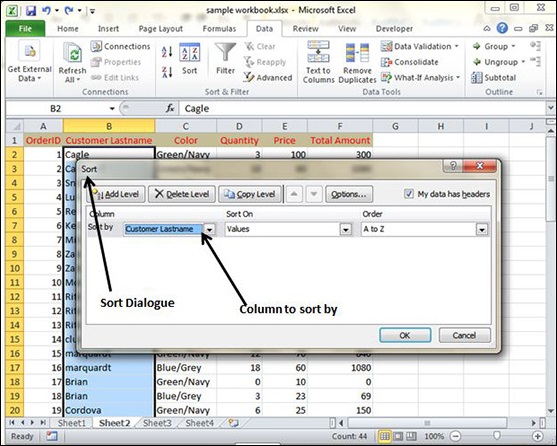Click the Refresh All icon
557x446 pixels.
(72, 54)
